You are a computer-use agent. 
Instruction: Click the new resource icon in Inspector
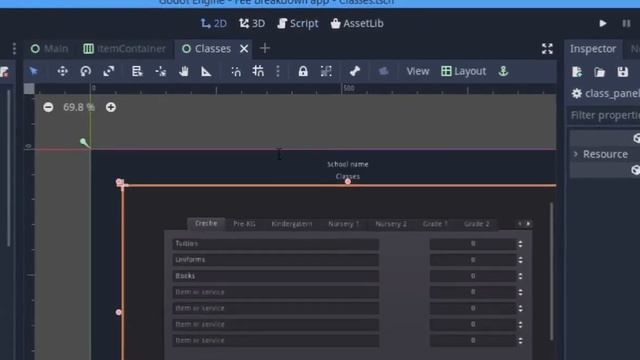(577, 72)
